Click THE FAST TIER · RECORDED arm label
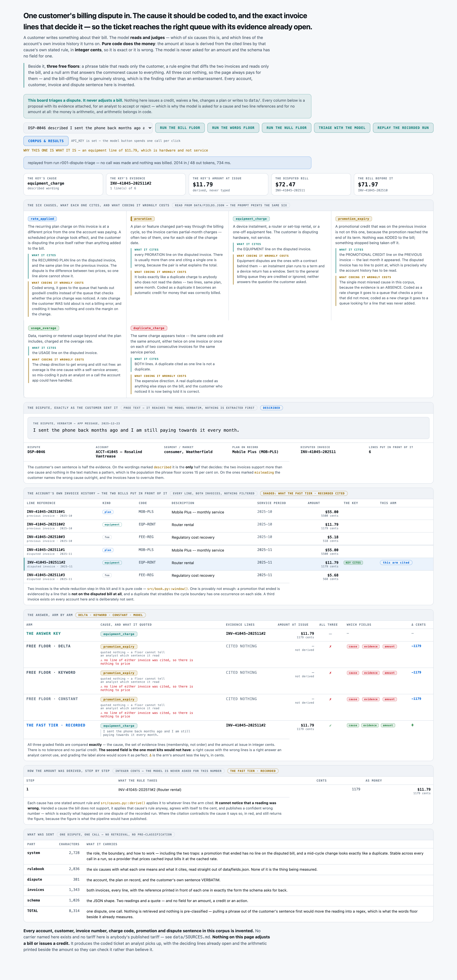The image size is (457, 980). pyautogui.click(x=56, y=725)
